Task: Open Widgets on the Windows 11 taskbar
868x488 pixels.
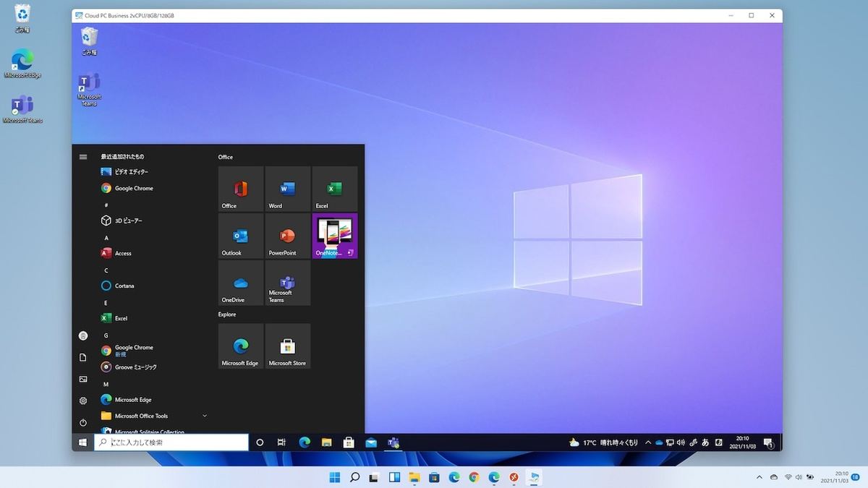Action: tap(394, 477)
